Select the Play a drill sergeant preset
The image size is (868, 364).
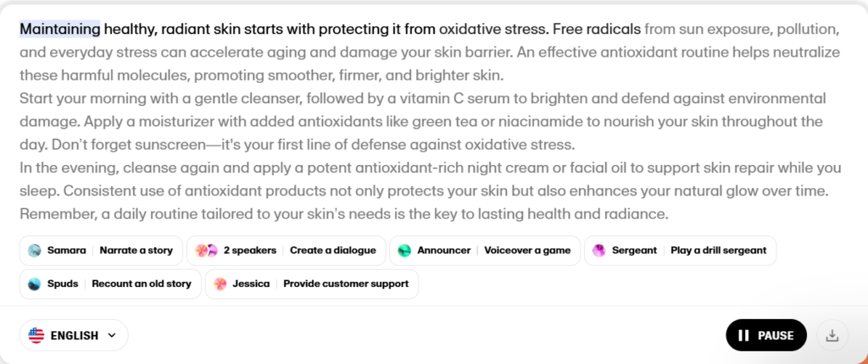(x=718, y=251)
